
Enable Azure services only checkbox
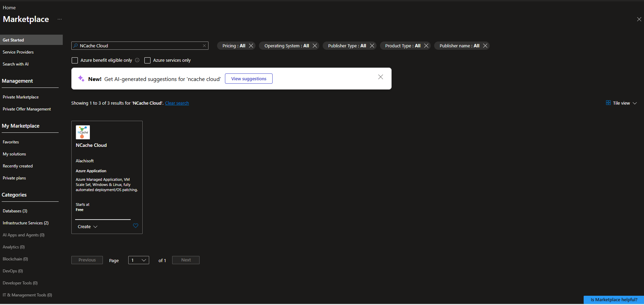147,60
